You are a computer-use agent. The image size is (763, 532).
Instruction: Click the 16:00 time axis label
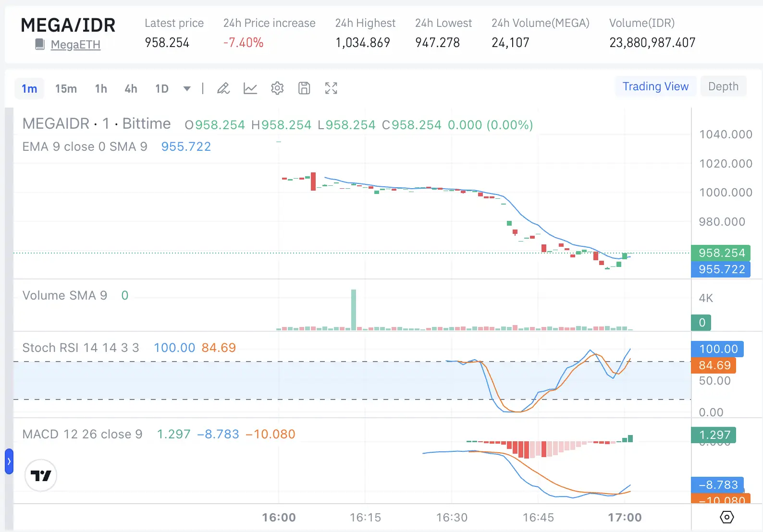(x=279, y=518)
